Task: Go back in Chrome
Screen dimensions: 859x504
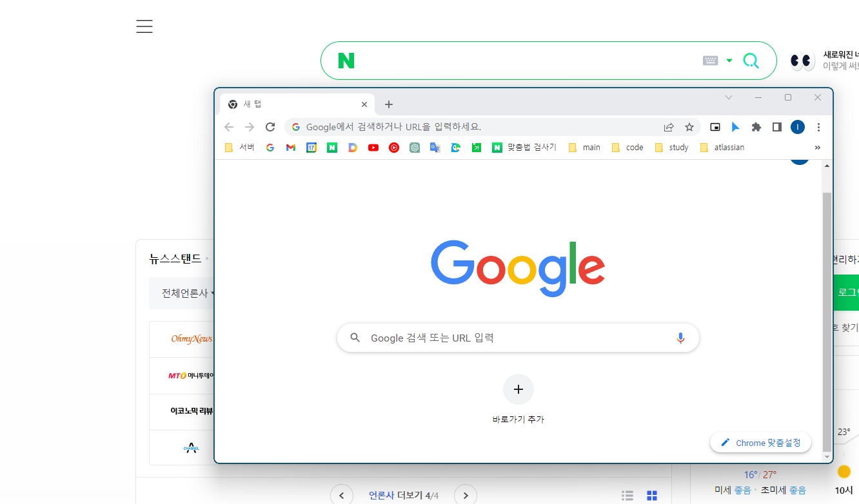Action: click(x=229, y=127)
